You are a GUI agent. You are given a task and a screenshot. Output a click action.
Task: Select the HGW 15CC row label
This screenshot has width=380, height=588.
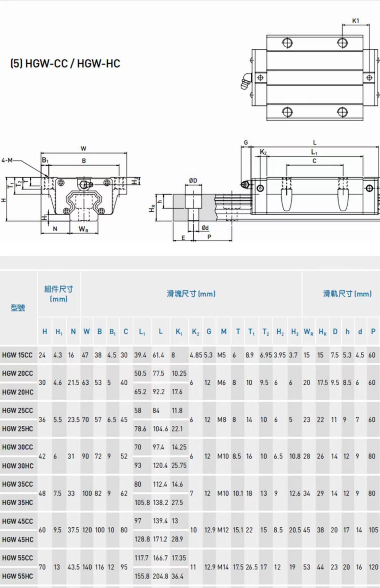(17, 355)
